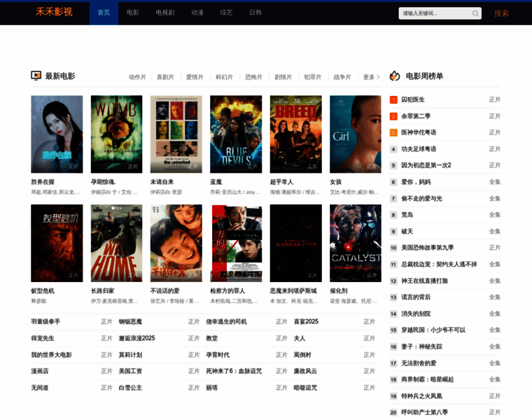Select 商界制霸：暗星崛起 chart entry
This screenshot has height=420, width=532.
click(428, 379)
